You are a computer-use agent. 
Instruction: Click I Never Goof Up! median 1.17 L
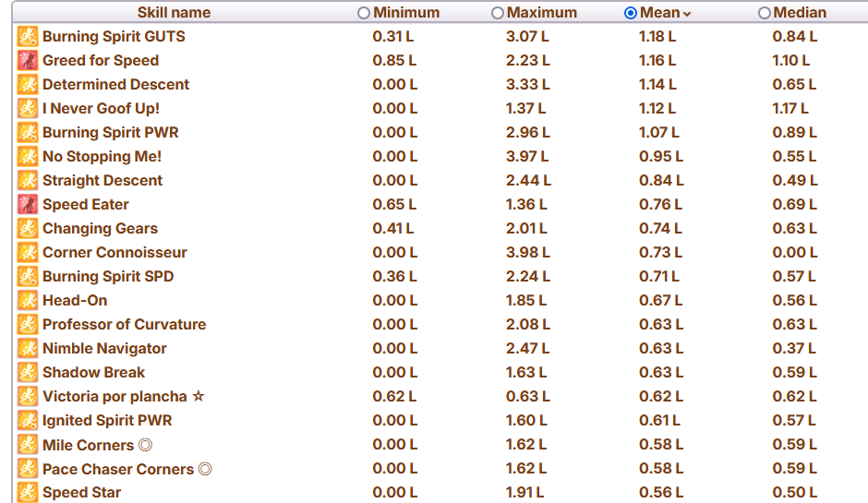pos(790,109)
